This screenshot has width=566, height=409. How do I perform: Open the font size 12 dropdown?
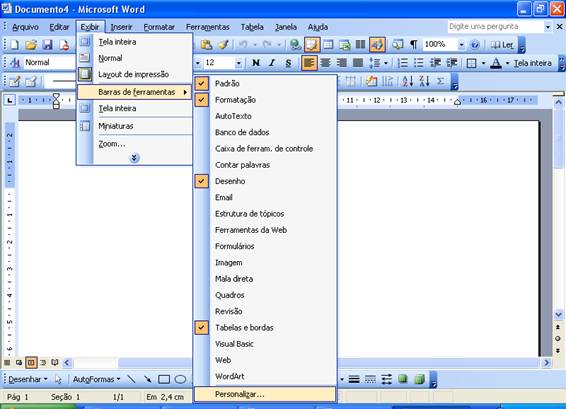point(238,63)
